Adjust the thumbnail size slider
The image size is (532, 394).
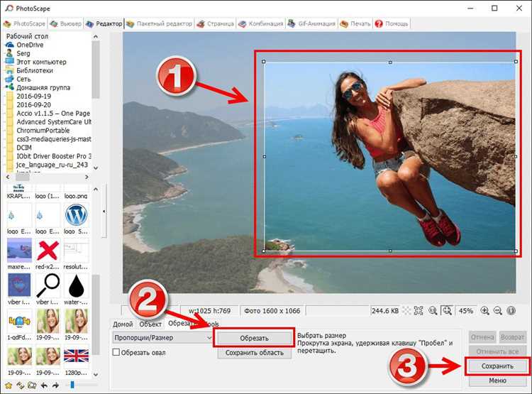(72, 385)
